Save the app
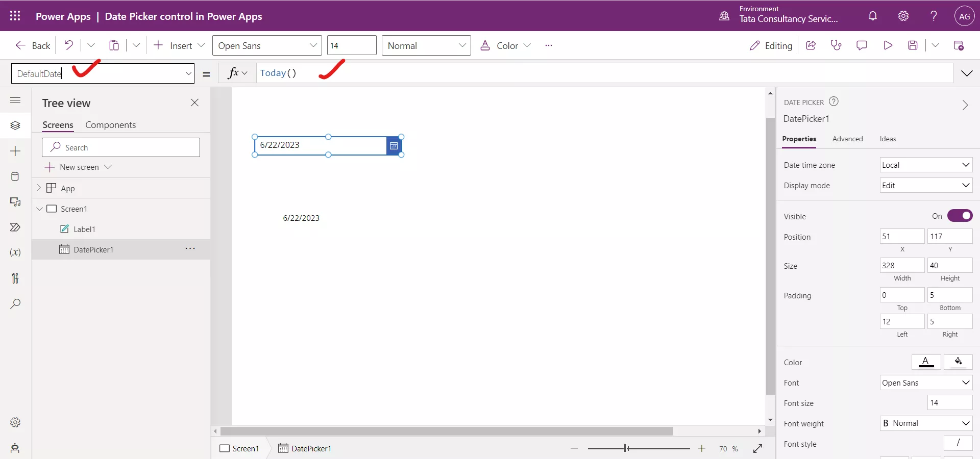Image resolution: width=980 pixels, height=459 pixels. click(914, 45)
